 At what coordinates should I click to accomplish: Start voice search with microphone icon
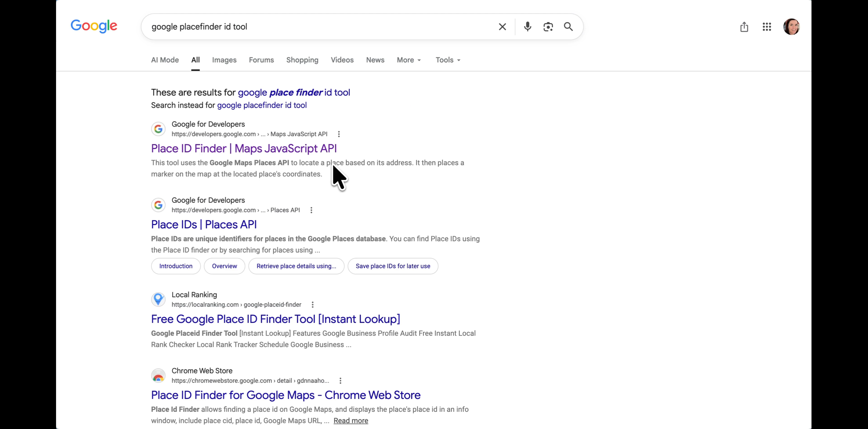pos(527,27)
